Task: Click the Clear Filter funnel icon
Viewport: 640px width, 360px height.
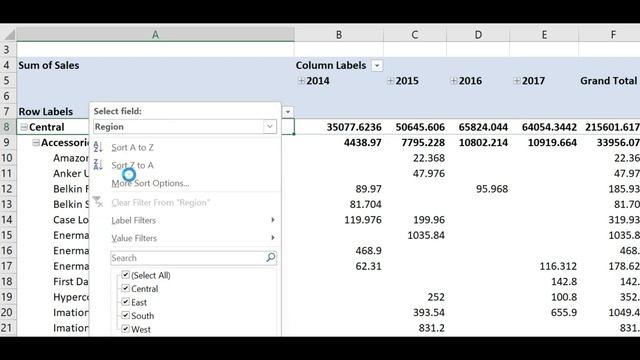Action: tap(98, 202)
